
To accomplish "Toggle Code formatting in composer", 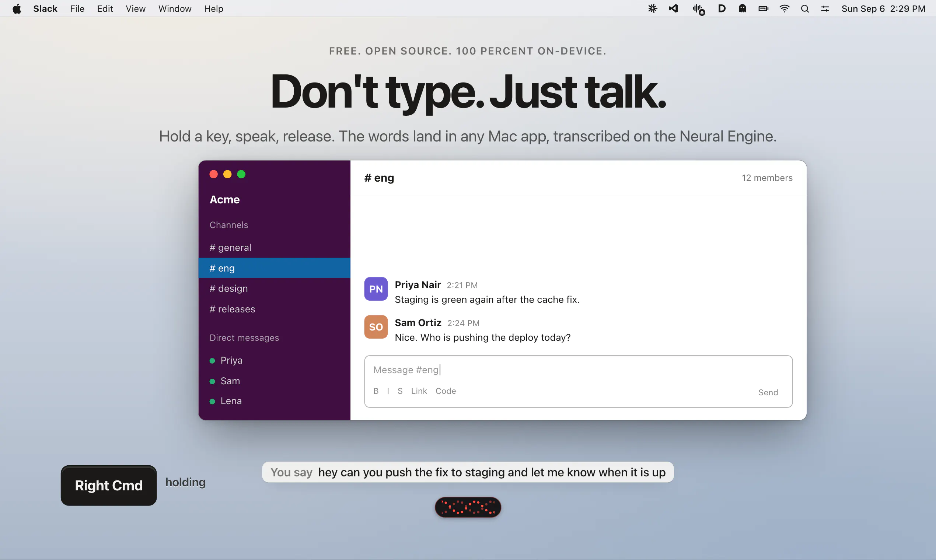I will pyautogui.click(x=446, y=391).
